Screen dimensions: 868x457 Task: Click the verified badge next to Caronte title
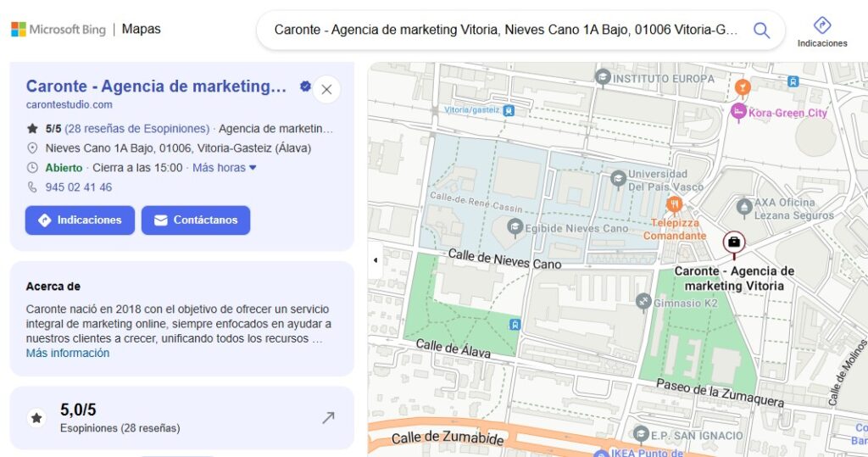(305, 86)
